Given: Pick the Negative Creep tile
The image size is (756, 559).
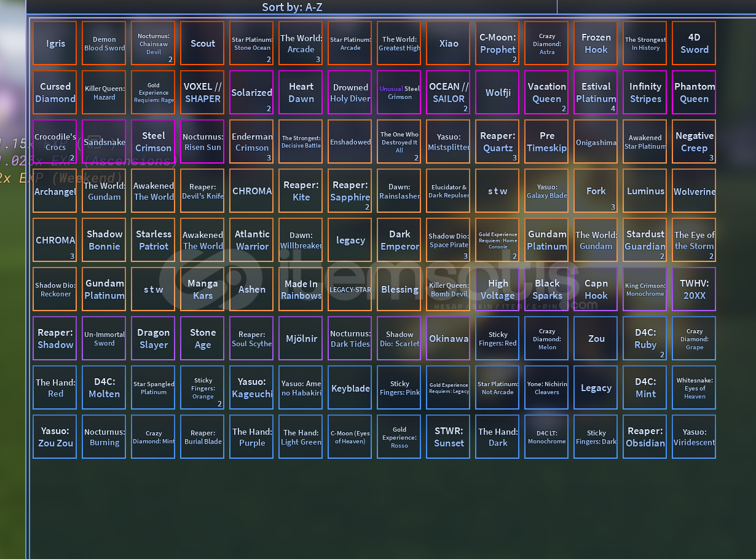Looking at the screenshot, I should coord(695,142).
